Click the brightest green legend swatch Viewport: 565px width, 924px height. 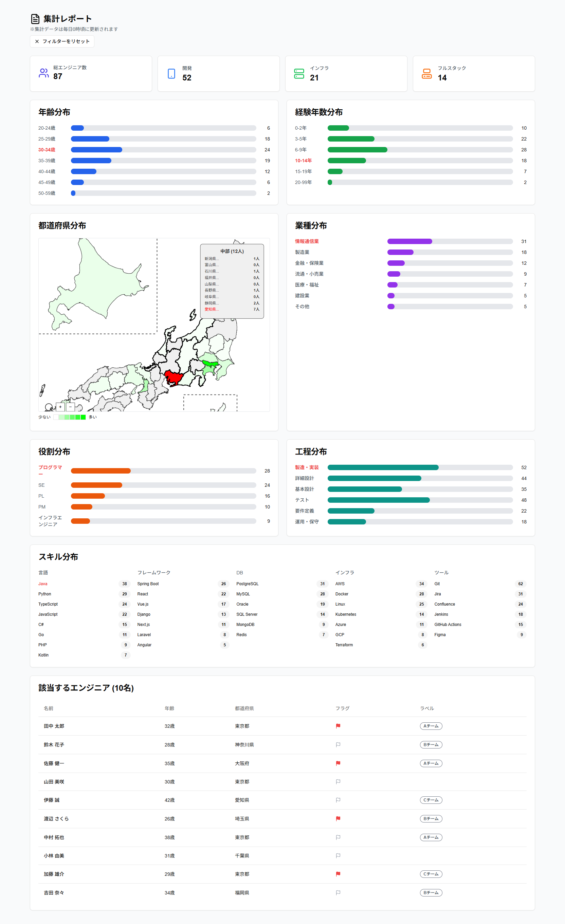(83, 417)
